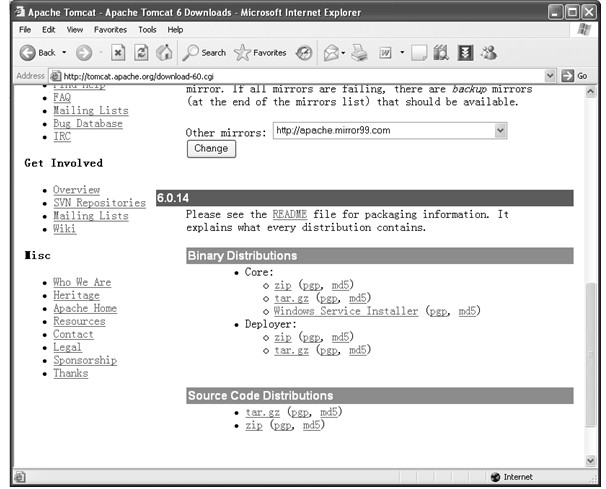Click Edit with Word icon

click(385, 53)
